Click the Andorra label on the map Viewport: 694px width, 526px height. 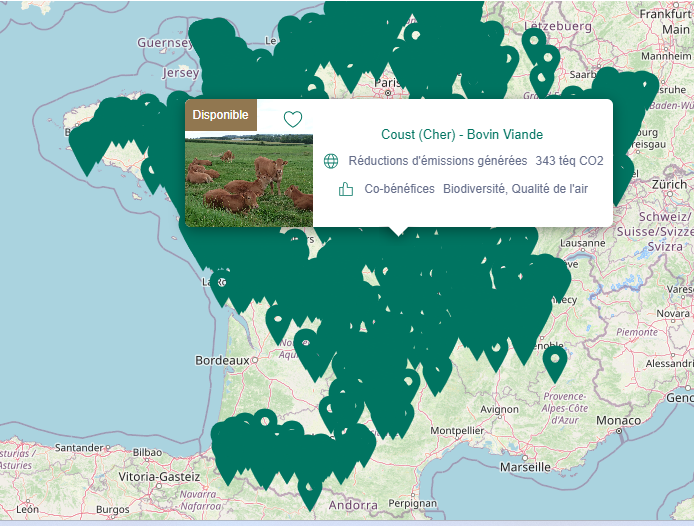(353, 505)
